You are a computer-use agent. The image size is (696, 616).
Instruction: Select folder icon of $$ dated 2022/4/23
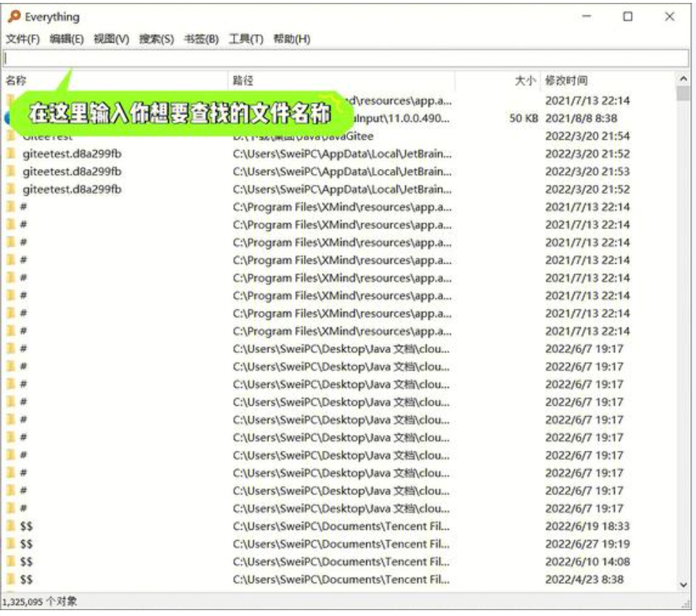pos(11,579)
